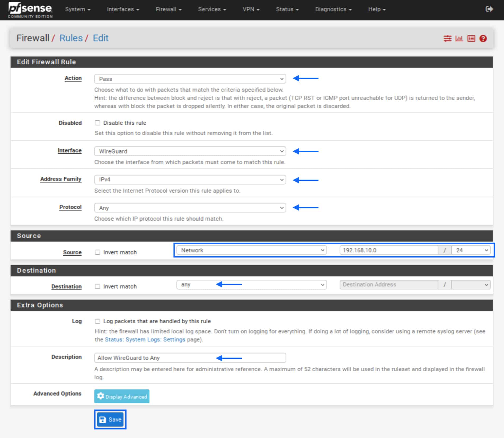Image resolution: width=504 pixels, height=438 pixels.
Task: Click the underlined Destination field label
Action: 67,287
